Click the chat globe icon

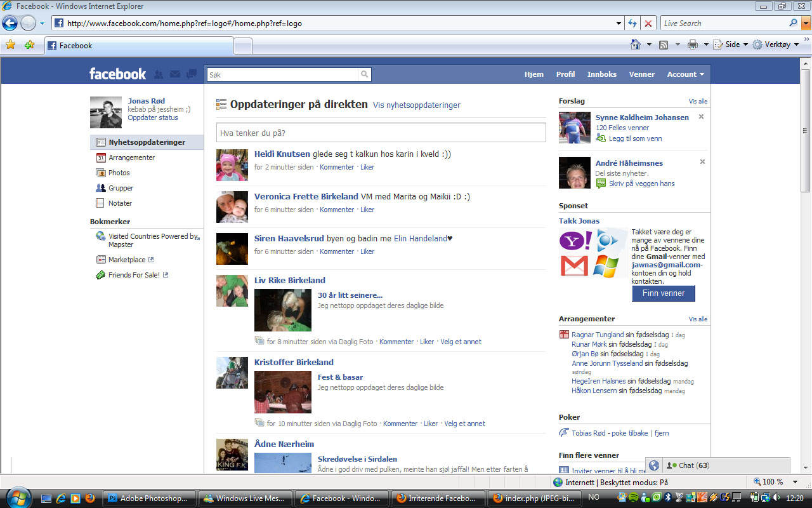654,465
